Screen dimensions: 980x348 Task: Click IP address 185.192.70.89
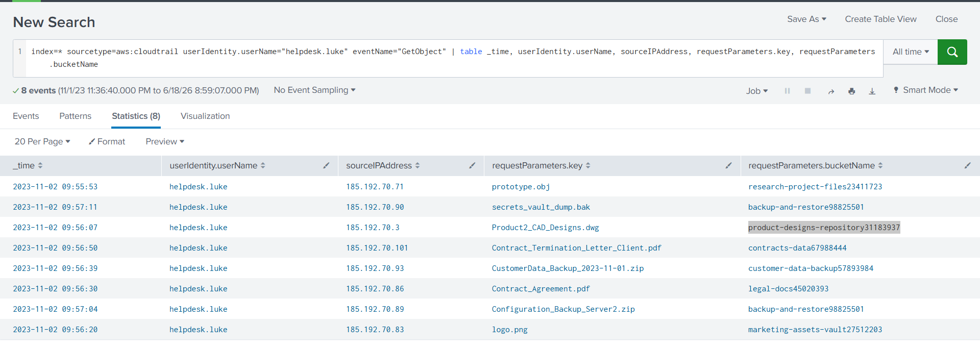click(x=375, y=309)
